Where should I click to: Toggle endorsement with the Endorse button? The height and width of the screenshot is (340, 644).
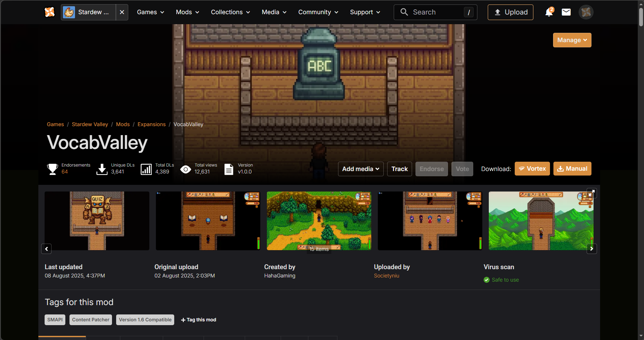(x=431, y=169)
